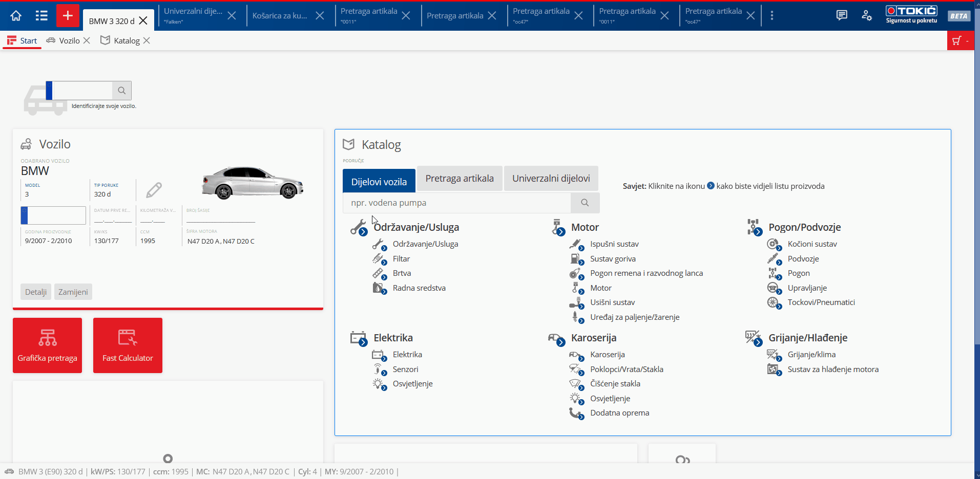Expand Kočioni sustav product list icon
The image size is (980, 479).
click(779, 248)
